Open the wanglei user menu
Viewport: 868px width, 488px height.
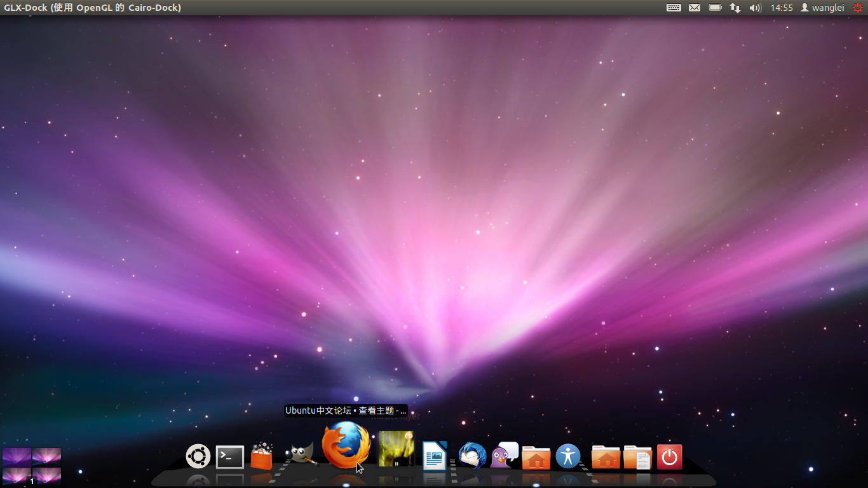click(822, 8)
